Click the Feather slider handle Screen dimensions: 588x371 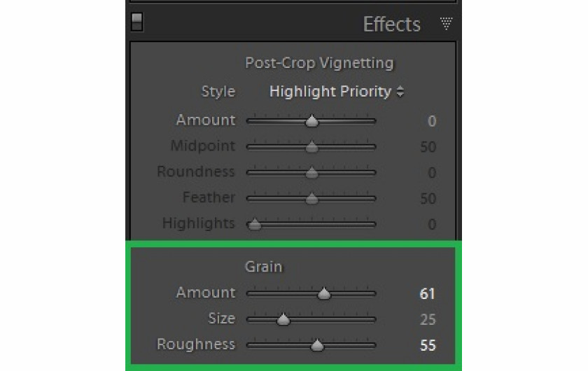(311, 198)
